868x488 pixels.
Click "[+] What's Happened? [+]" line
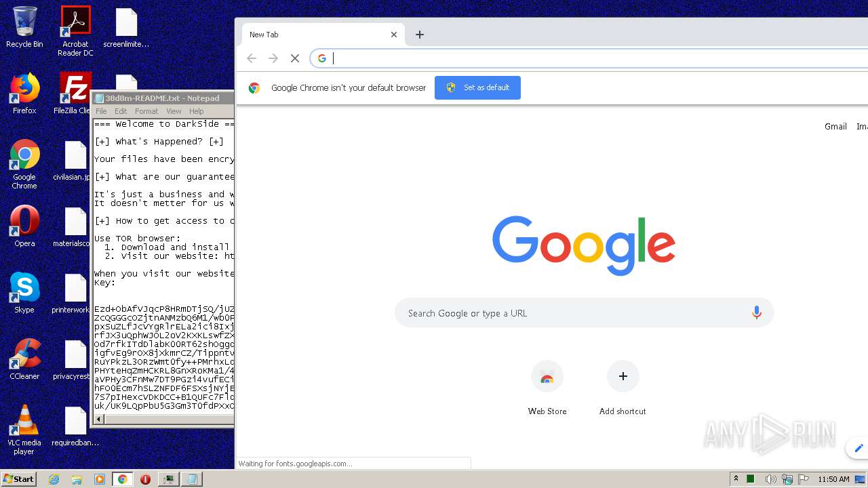pos(159,142)
